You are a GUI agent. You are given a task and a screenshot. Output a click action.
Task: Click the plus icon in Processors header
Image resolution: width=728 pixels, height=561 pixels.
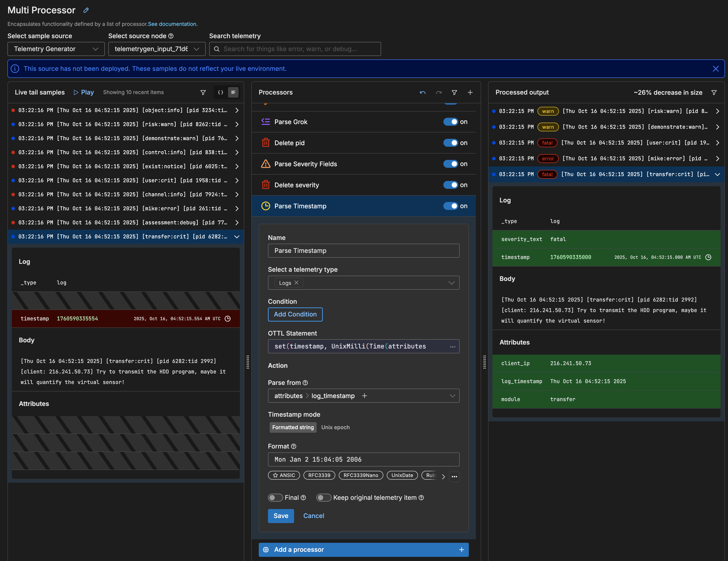coord(470,92)
